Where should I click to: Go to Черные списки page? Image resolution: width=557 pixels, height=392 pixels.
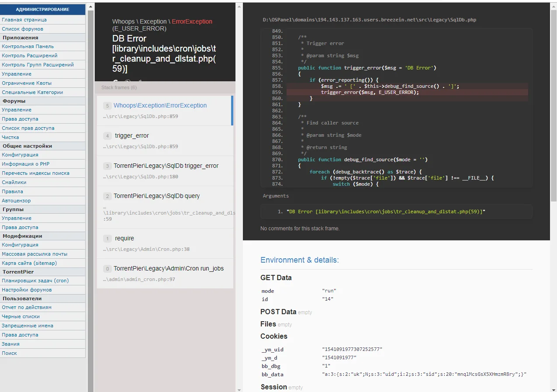tap(21, 316)
